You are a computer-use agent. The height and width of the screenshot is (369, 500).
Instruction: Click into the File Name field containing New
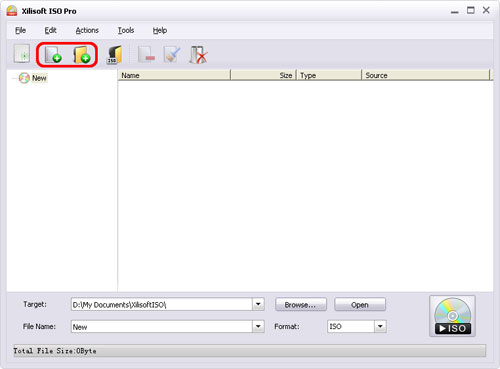[x=162, y=326]
